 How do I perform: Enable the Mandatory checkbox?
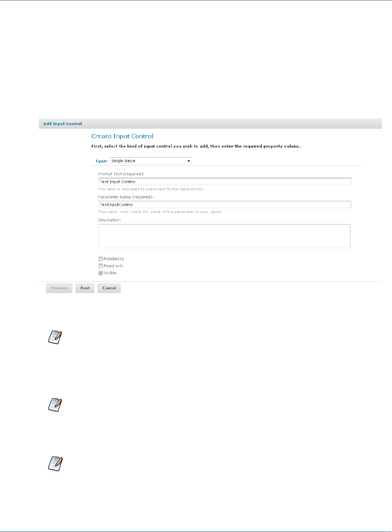tap(101, 259)
